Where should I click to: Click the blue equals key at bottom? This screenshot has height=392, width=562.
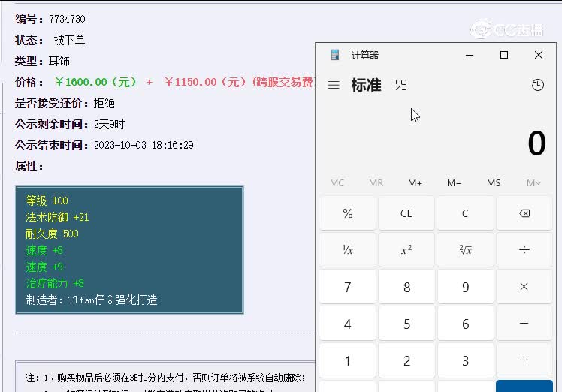click(524, 386)
